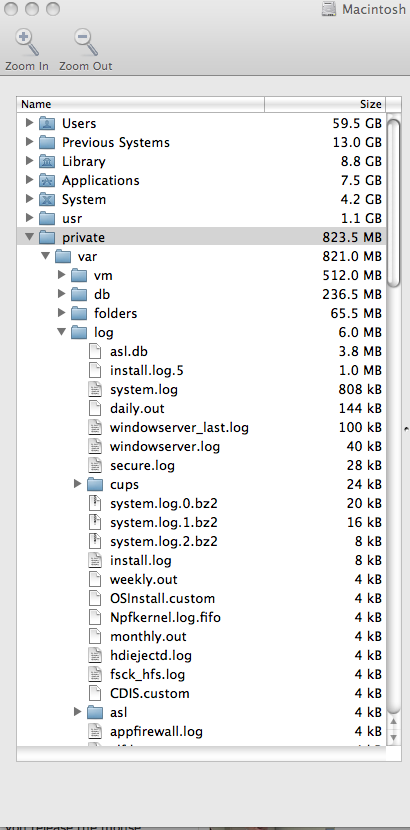Click the scrollbar down arrow
Screen dimensions: 410x830
[x=393, y=736]
